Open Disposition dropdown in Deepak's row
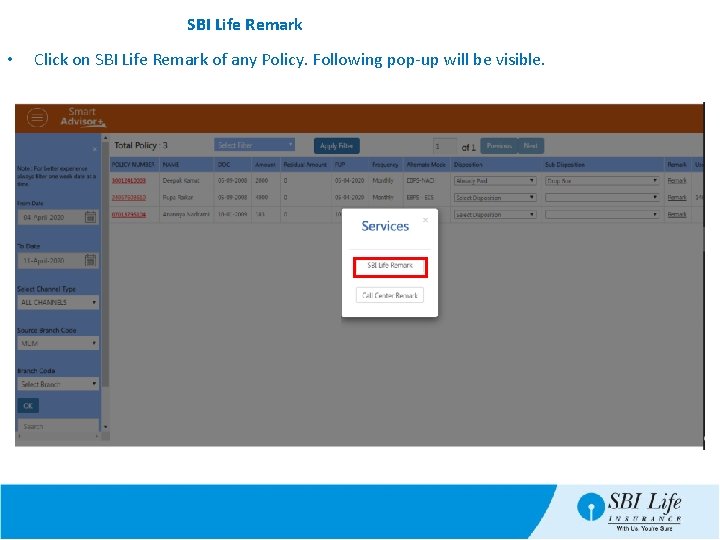This screenshot has width=720, height=540. 495,181
